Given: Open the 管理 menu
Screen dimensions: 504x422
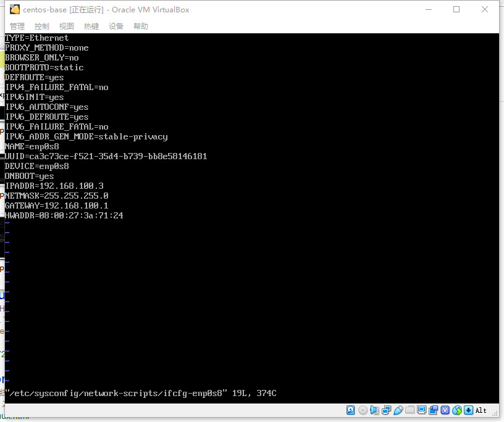Looking at the screenshot, I should click(x=17, y=26).
